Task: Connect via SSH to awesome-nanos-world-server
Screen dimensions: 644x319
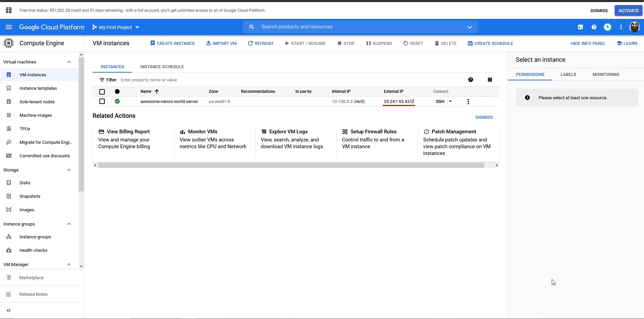Action: pos(440,101)
